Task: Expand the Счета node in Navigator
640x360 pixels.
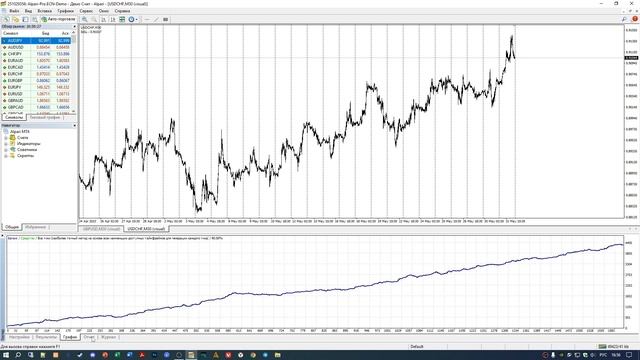Action: point(6,138)
